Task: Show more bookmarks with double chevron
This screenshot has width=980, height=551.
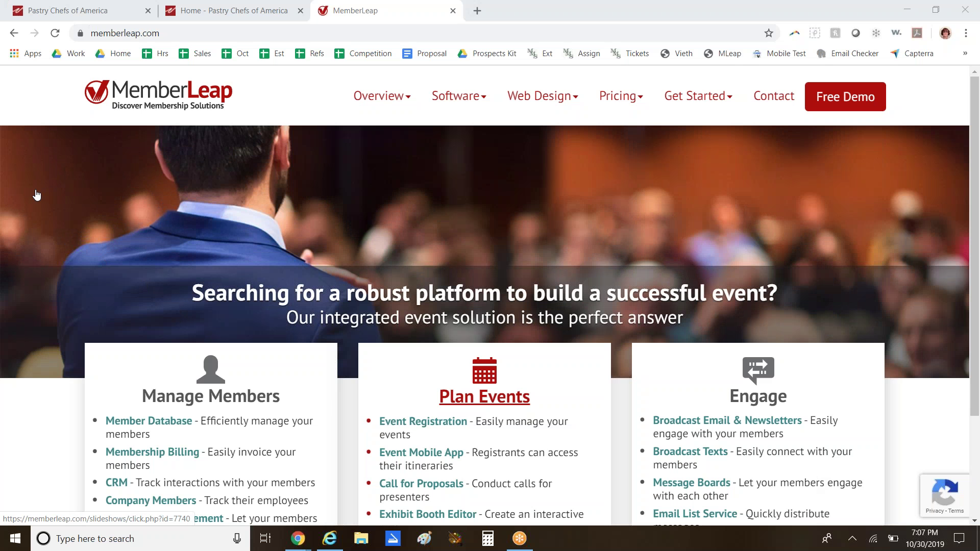Action: 965,54
